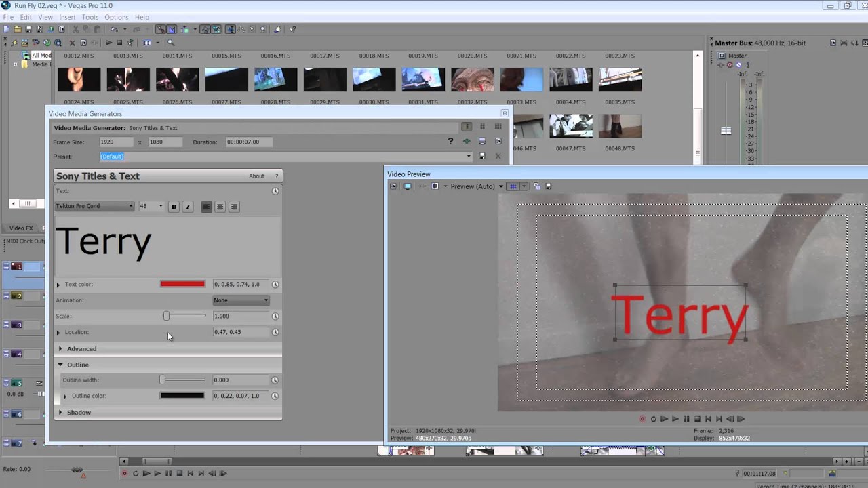Open the Tools menu
This screenshot has width=868, height=488.
90,17
